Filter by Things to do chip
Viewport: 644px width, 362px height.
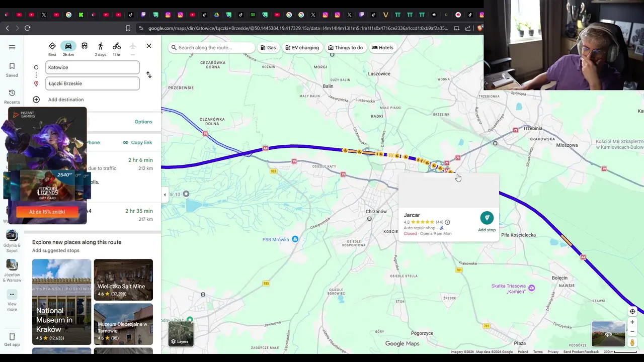346,48
